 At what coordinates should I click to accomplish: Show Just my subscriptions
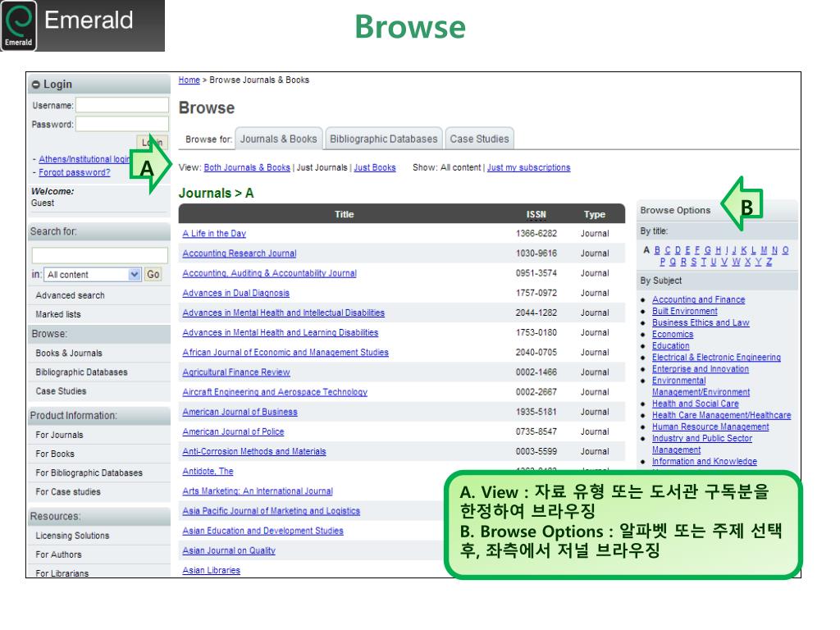pos(529,167)
